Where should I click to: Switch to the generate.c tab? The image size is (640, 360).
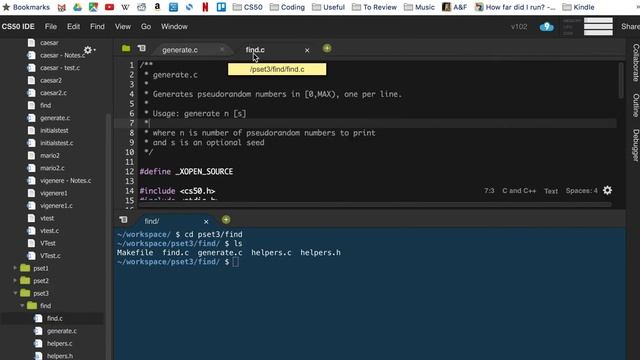[180, 50]
